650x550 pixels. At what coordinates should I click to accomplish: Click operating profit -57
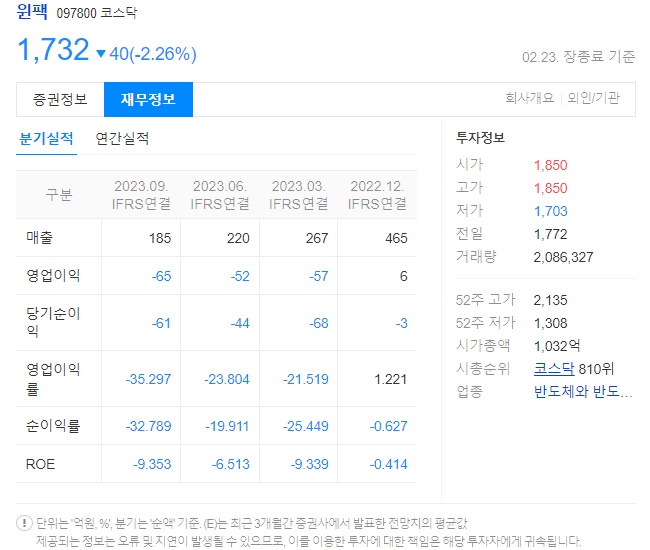319,276
